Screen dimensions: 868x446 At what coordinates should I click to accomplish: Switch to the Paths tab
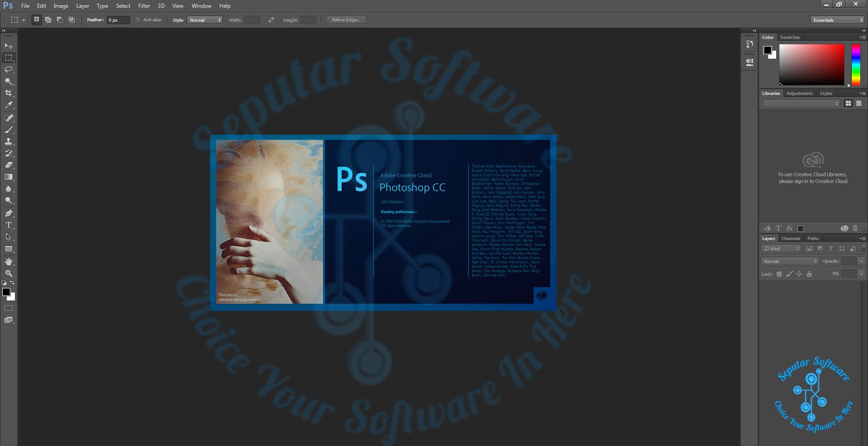click(x=813, y=238)
